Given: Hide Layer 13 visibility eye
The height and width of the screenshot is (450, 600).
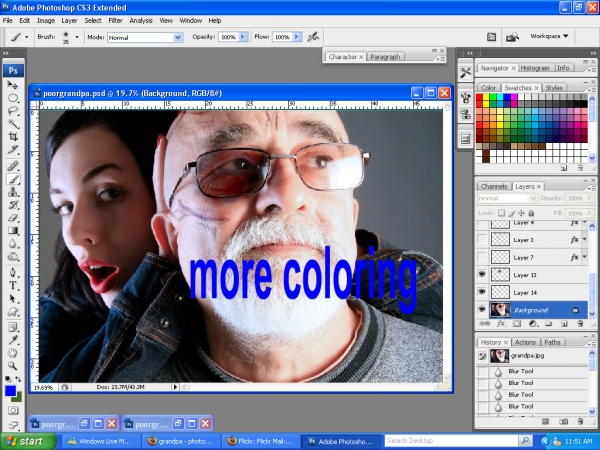Looking at the screenshot, I should pos(482,274).
